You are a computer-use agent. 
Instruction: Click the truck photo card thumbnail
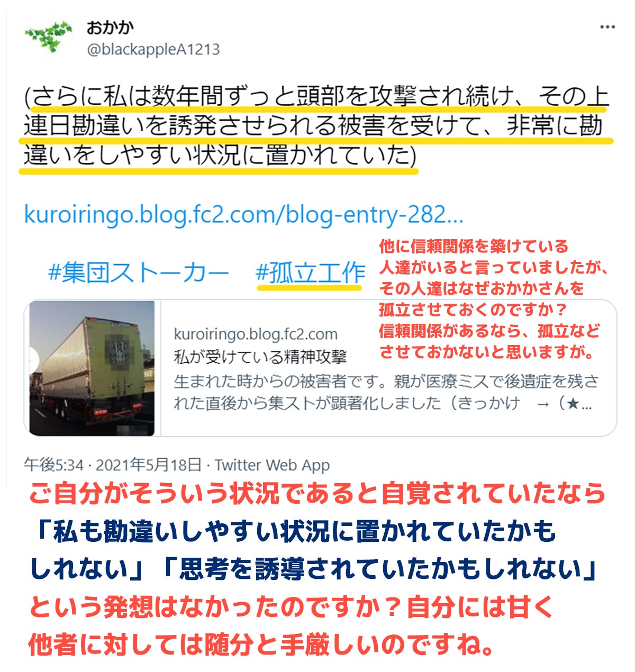click(x=92, y=368)
